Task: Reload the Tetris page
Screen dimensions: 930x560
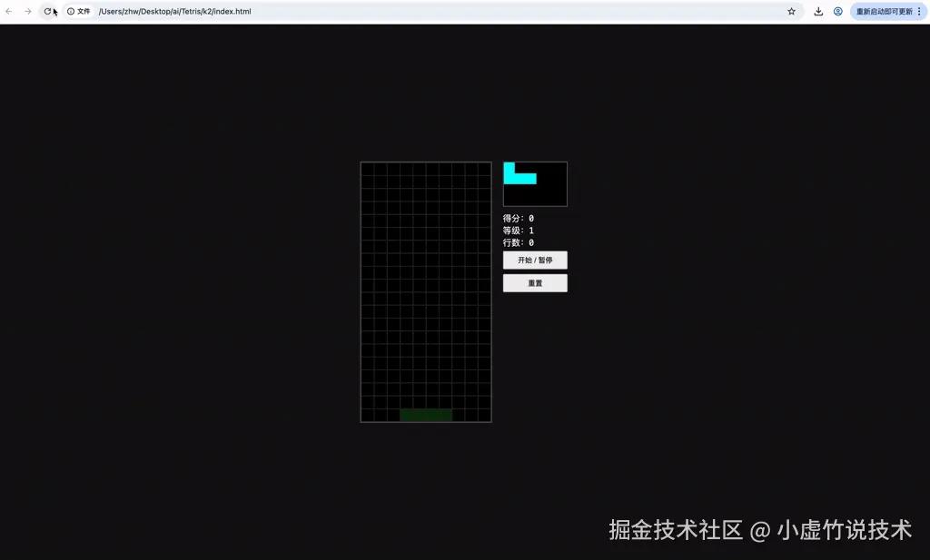Action: click(46, 11)
